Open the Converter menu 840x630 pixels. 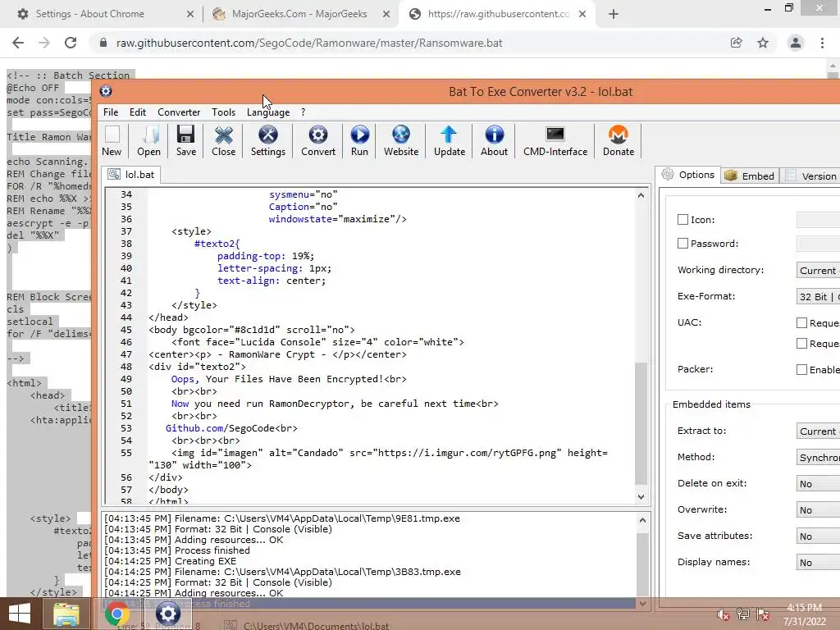click(179, 112)
